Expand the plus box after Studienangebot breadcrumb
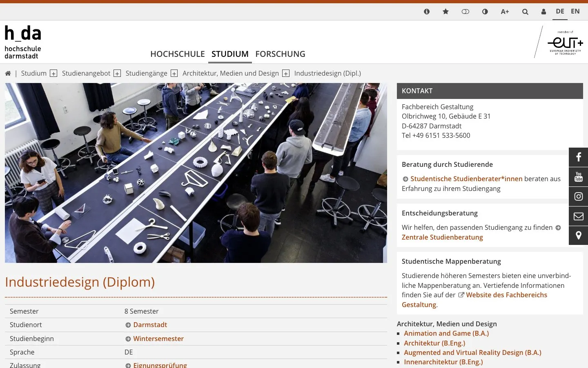The image size is (588, 368). [x=117, y=73]
